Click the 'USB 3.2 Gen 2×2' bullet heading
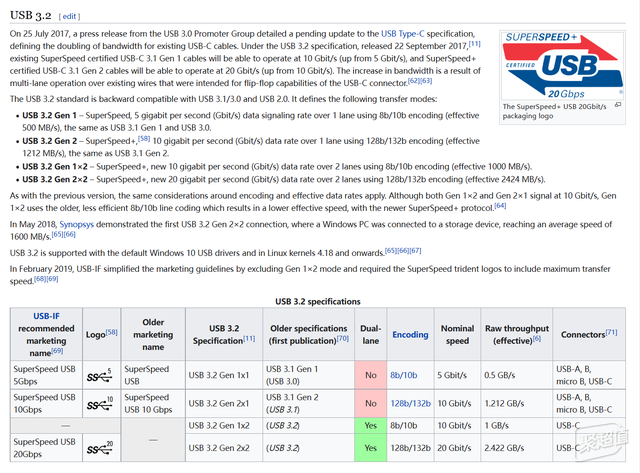 pyautogui.click(x=55, y=179)
